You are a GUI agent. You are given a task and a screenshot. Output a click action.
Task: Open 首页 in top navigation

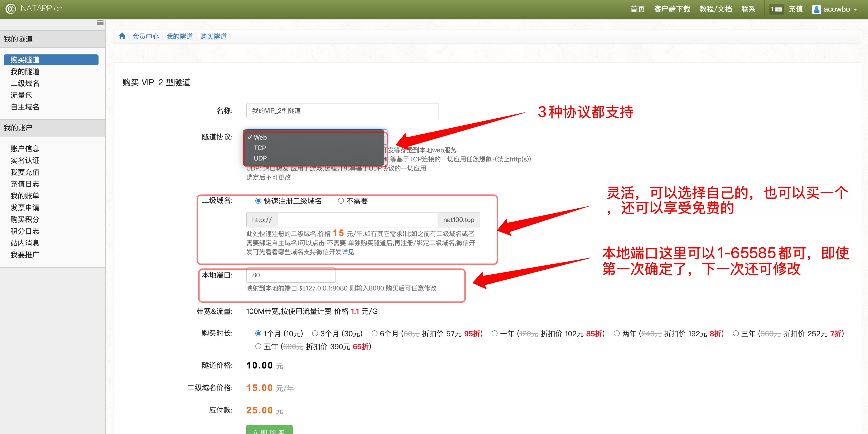click(x=638, y=9)
